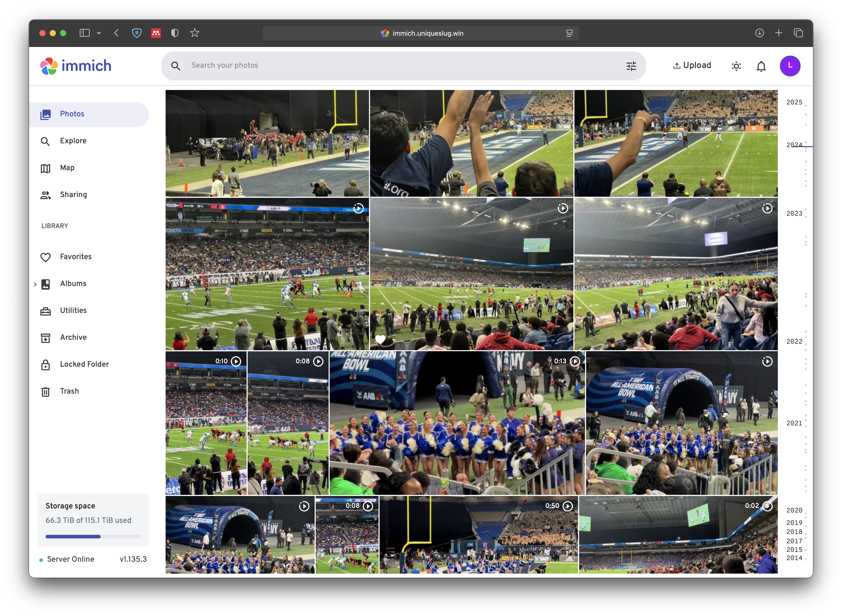The image size is (842, 616).
Task: Open the favorited photo with white heart
Action: (x=471, y=274)
